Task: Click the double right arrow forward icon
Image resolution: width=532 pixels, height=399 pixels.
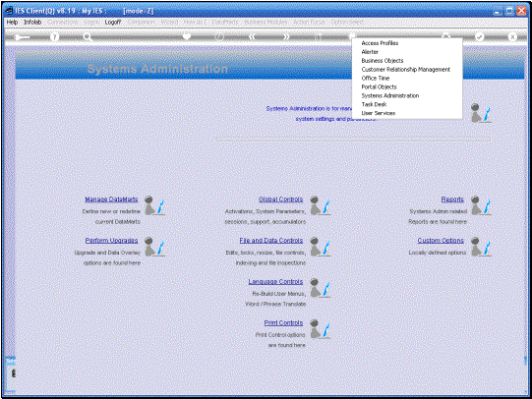Action: tap(286, 36)
